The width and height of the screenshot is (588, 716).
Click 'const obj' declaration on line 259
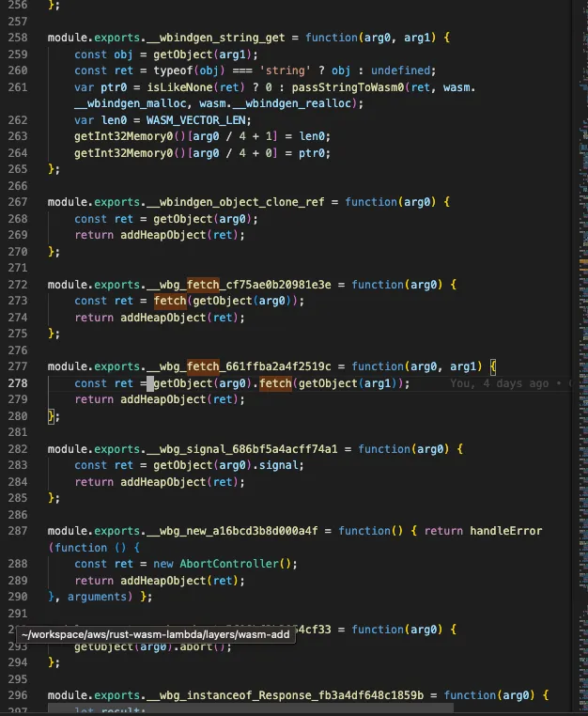coord(103,54)
